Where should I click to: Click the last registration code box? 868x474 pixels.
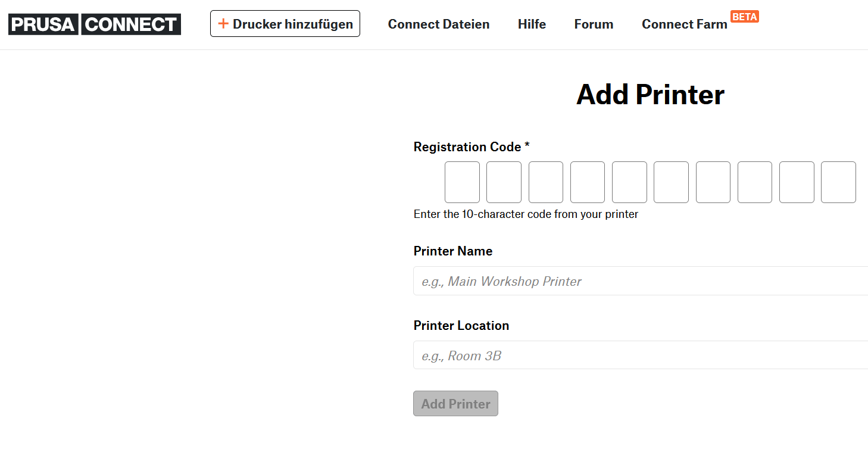coord(838,182)
